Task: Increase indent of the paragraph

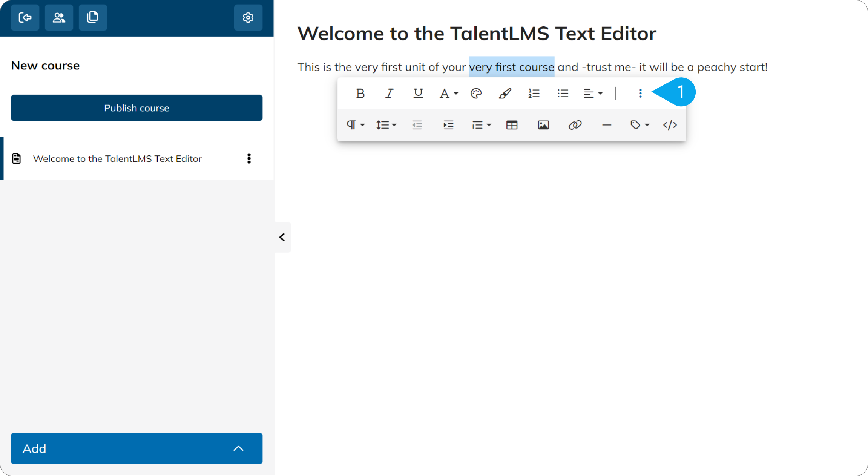Action: [x=448, y=125]
